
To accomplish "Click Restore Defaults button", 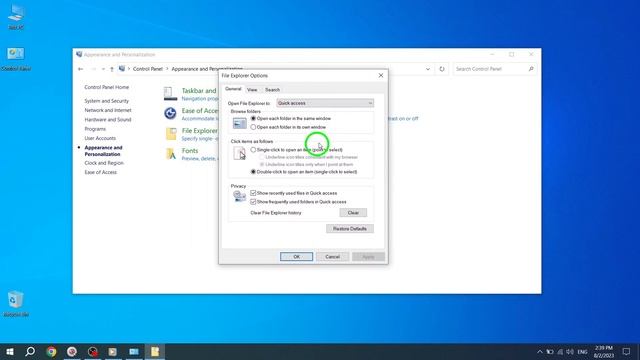I will pyautogui.click(x=350, y=229).
